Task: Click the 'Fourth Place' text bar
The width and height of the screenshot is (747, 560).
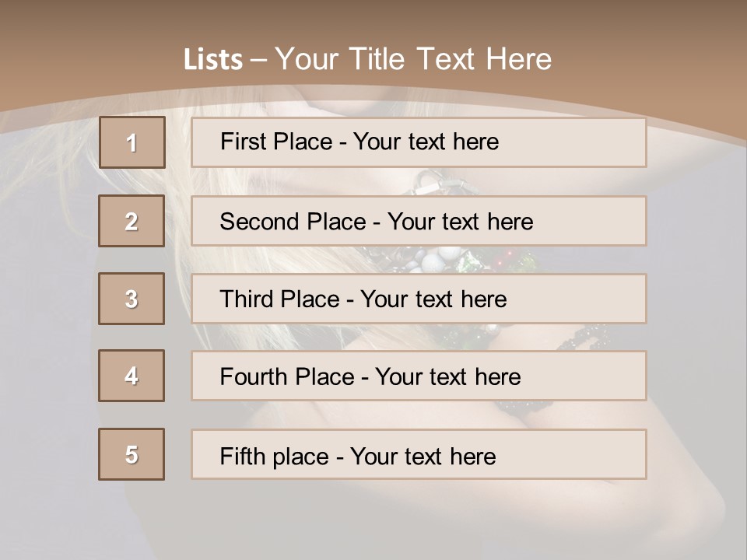Action: point(419,376)
